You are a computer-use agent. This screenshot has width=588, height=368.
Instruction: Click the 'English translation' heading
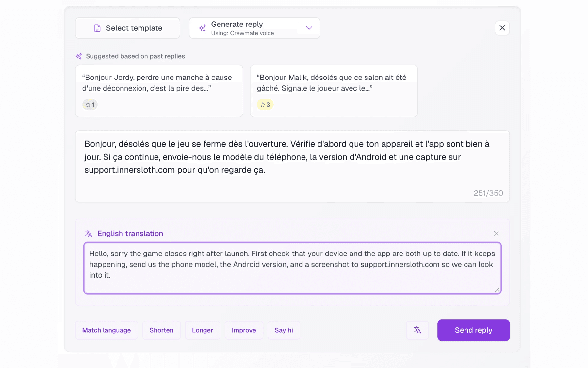(x=130, y=233)
